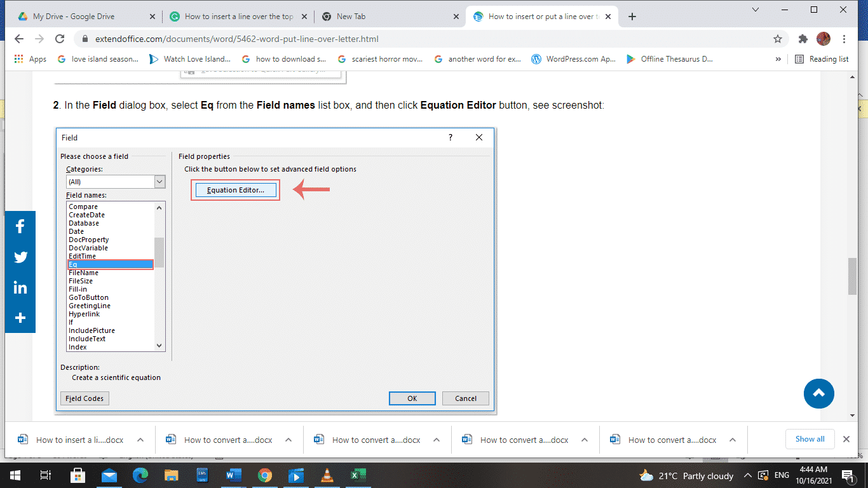Image resolution: width=868 pixels, height=488 pixels.
Task: Open Excel from the taskbar
Action: [358, 475]
